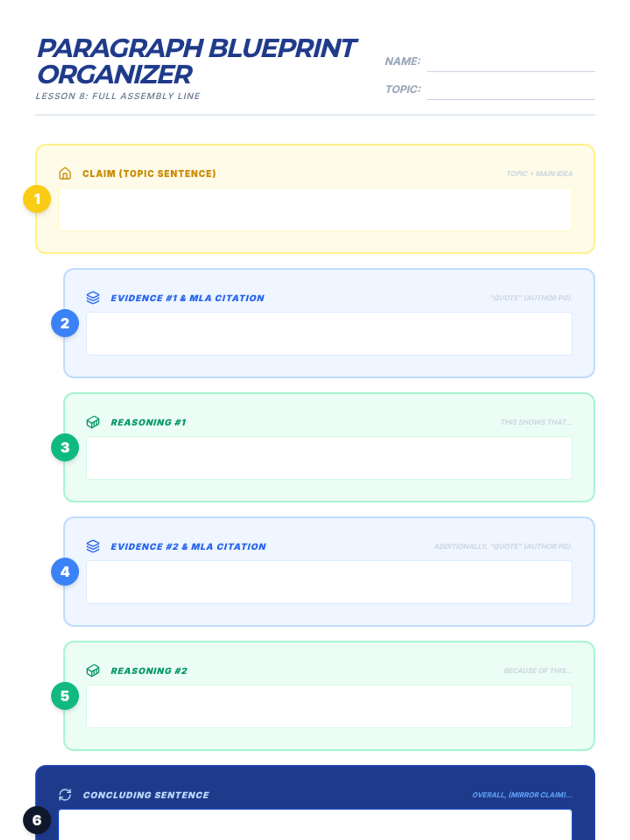This screenshot has height=840, width=630.
Task: Click the layers icon beside Evidence #2
Action: [93, 547]
